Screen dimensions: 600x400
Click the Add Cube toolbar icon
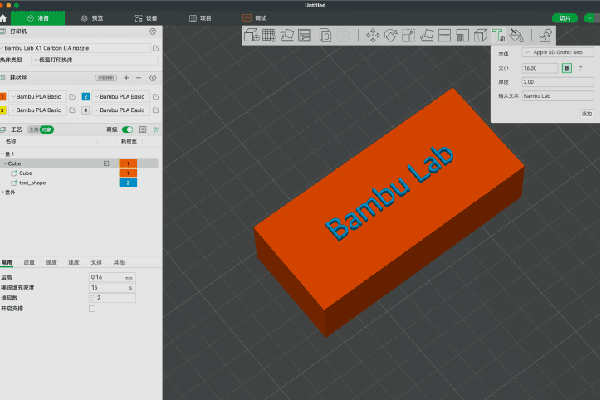tap(252, 36)
